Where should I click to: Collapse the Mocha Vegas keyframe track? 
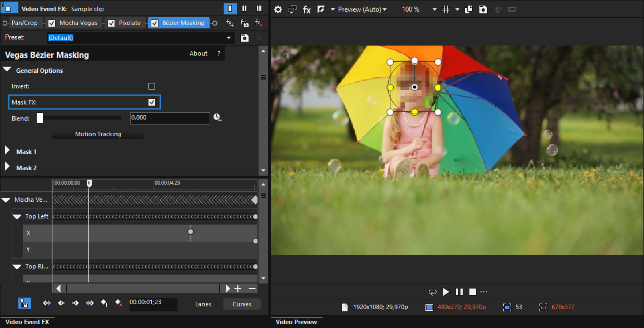[6, 200]
